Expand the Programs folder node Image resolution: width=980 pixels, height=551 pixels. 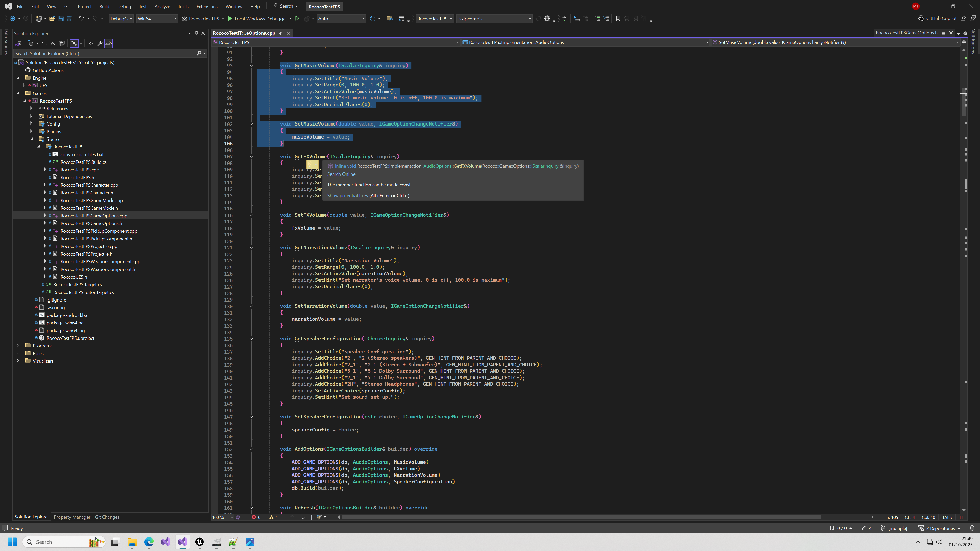point(18,345)
